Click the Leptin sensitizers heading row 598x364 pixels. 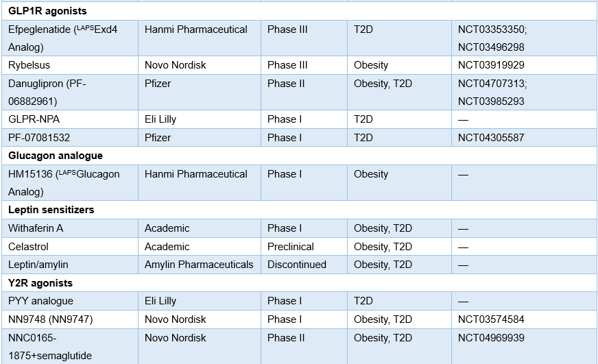[x=299, y=210]
